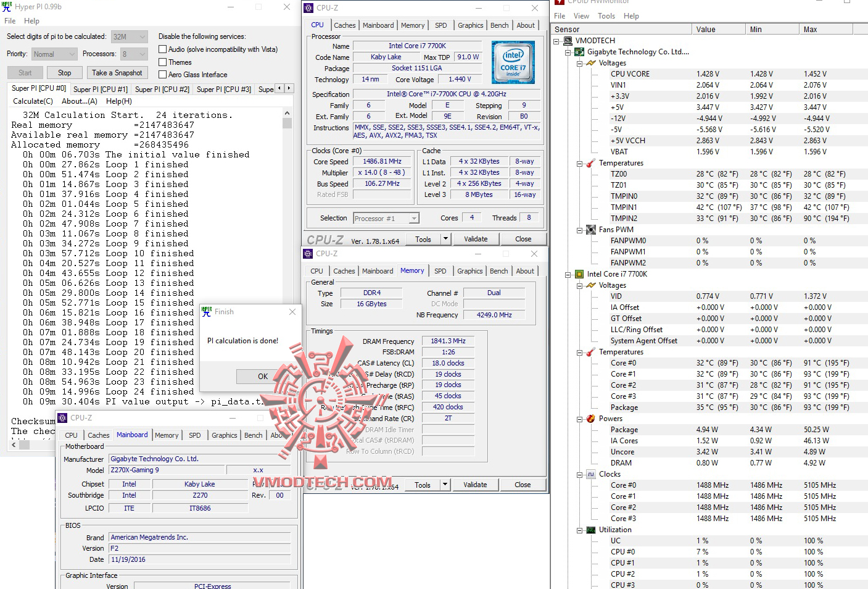Image resolution: width=868 pixels, height=589 pixels.
Task: Open the pi digits dropdown showing 32M
Action: pos(130,37)
